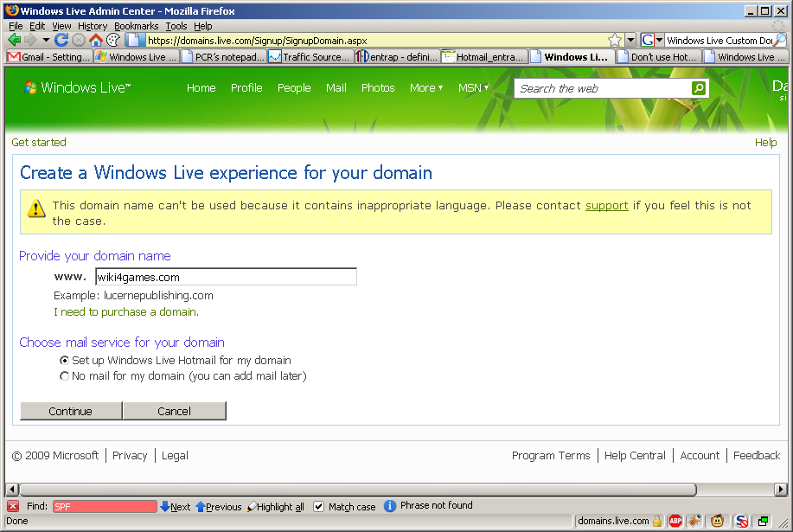Open Privacy footer link
Screen dimensions: 793x532
[130, 456]
